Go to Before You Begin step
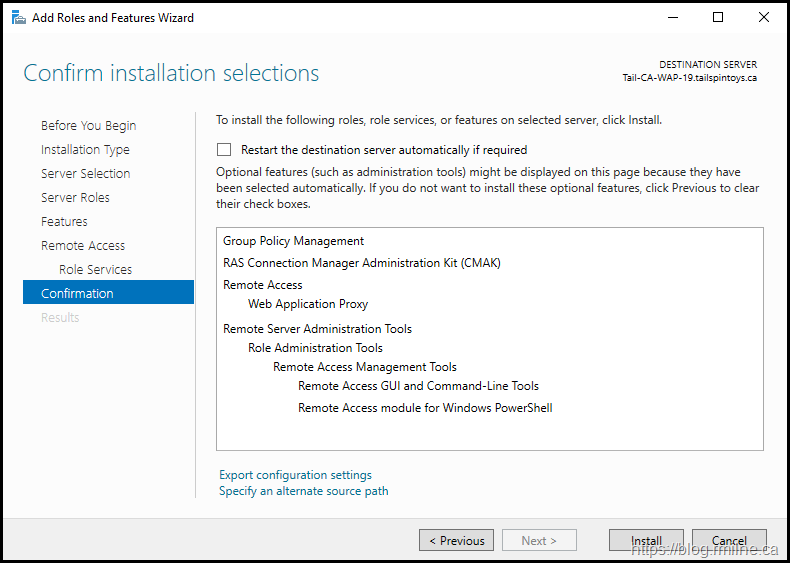The image size is (790, 563). (88, 126)
